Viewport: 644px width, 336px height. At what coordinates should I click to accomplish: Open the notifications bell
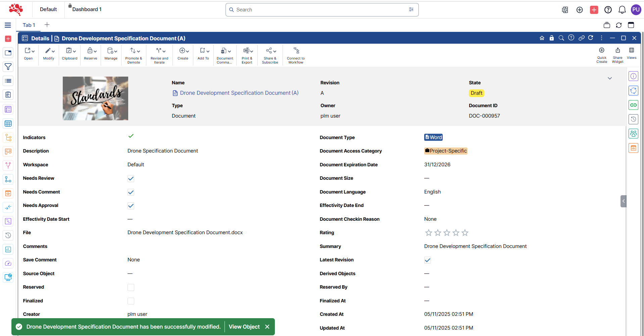pos(622,10)
